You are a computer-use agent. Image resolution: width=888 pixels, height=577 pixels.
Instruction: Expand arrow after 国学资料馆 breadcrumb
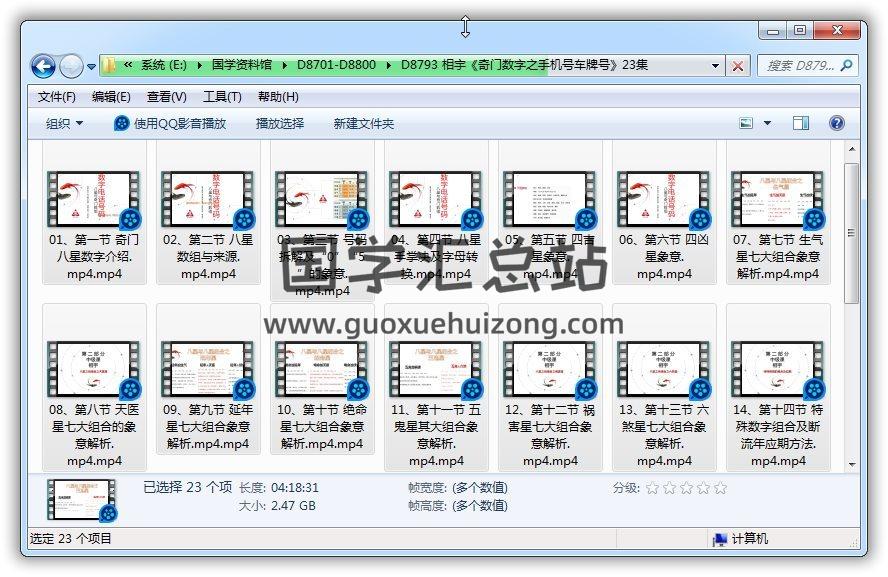point(284,66)
